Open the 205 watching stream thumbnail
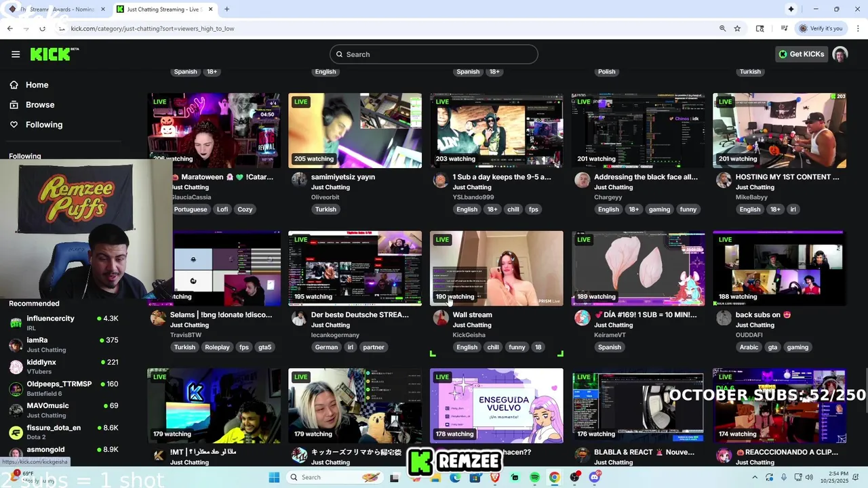Image resolution: width=868 pixels, height=488 pixels. coord(355,130)
